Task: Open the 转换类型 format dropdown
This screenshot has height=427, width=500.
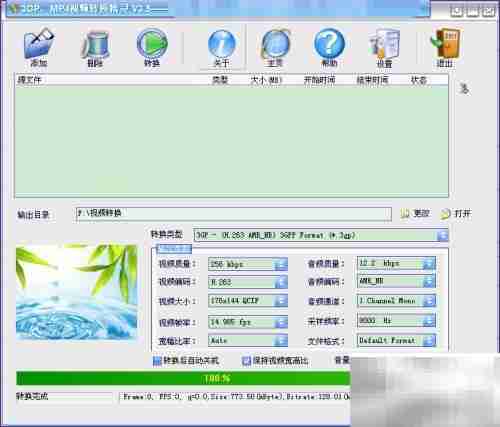Action: click(x=321, y=235)
